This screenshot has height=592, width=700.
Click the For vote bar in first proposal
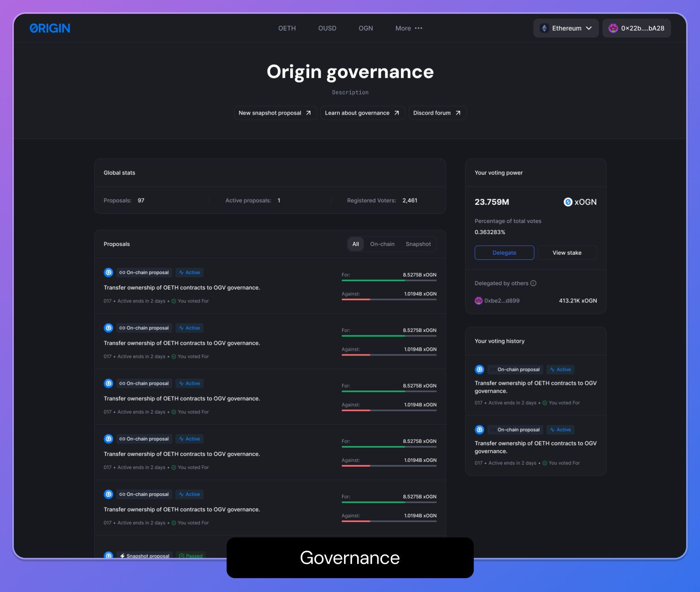389,280
